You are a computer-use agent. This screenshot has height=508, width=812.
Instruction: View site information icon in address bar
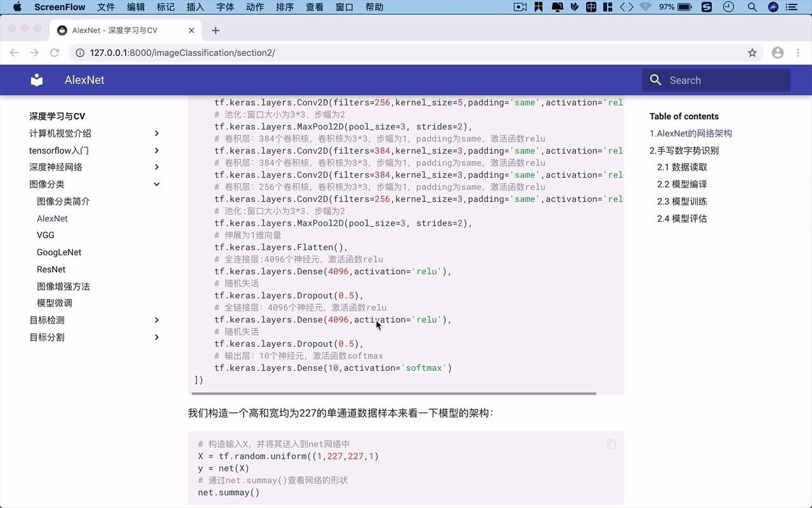(x=80, y=53)
